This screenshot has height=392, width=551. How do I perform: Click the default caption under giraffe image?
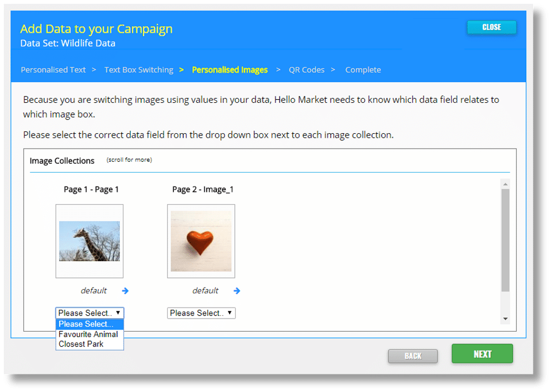tap(94, 291)
